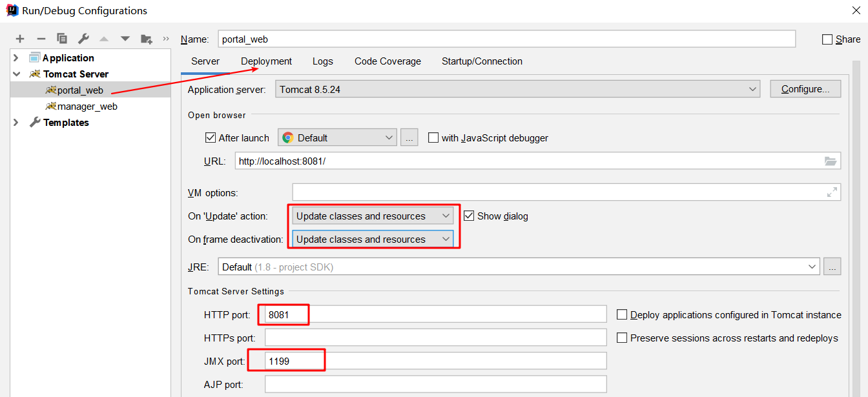The height and width of the screenshot is (397, 868).
Task: Click the AJP port field
Action: (x=436, y=384)
